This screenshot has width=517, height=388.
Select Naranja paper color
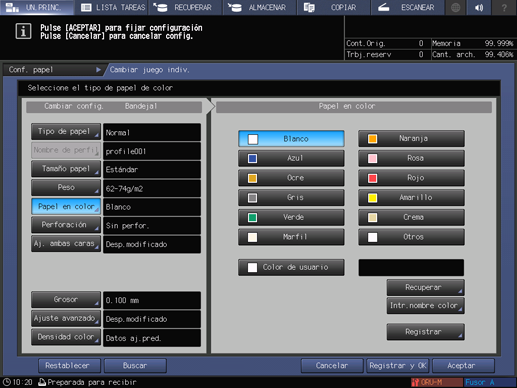pos(411,139)
